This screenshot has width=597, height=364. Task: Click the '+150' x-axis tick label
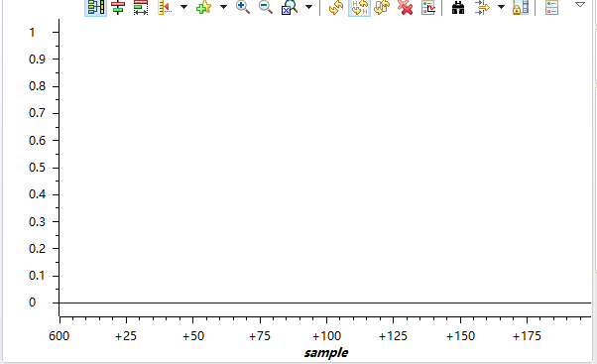point(460,336)
